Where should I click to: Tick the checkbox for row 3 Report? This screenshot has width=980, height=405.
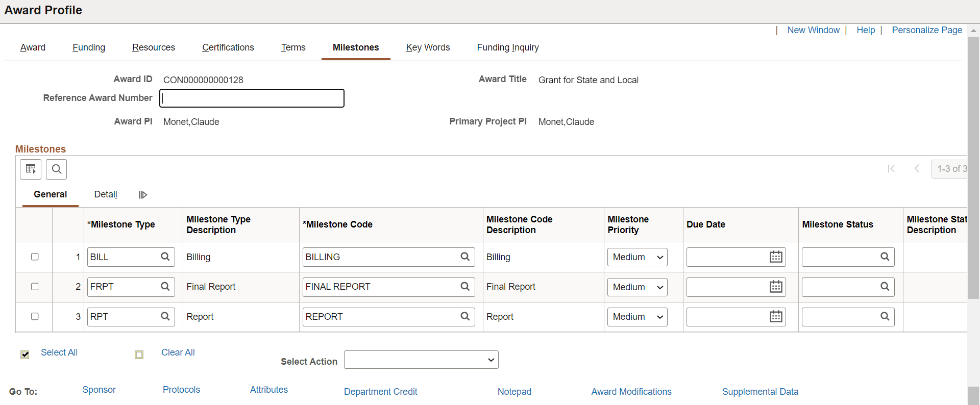point(35,316)
